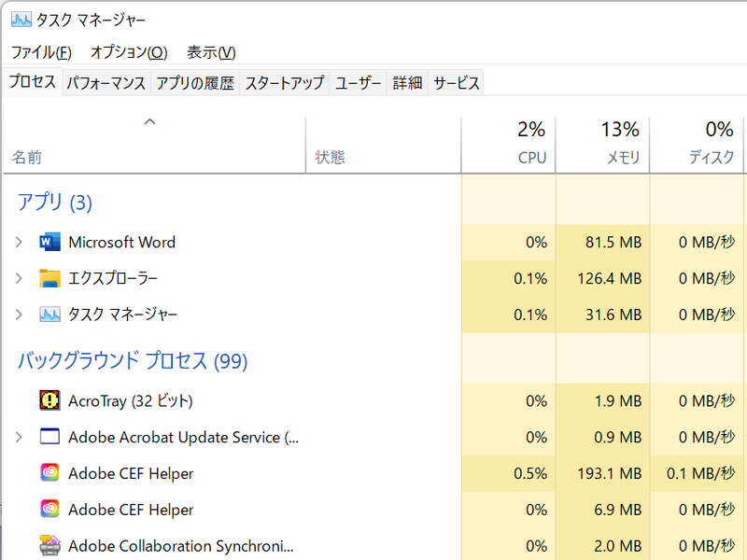The image size is (747, 560).
Task: Expand the Adobe Acrobat Update Service row
Action: [19, 437]
